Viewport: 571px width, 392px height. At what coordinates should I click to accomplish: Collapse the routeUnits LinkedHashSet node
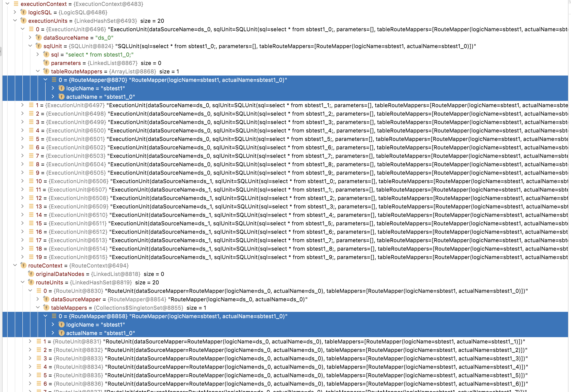[x=23, y=282]
